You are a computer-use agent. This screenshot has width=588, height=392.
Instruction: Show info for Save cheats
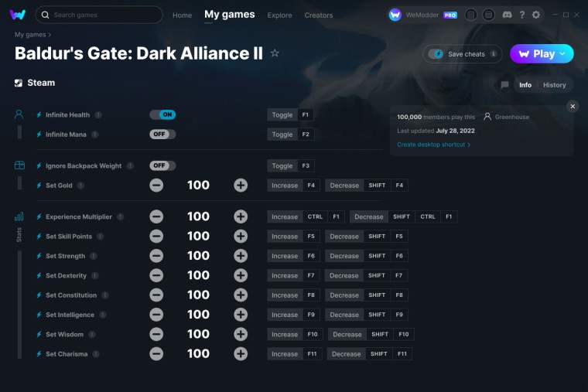[494, 54]
